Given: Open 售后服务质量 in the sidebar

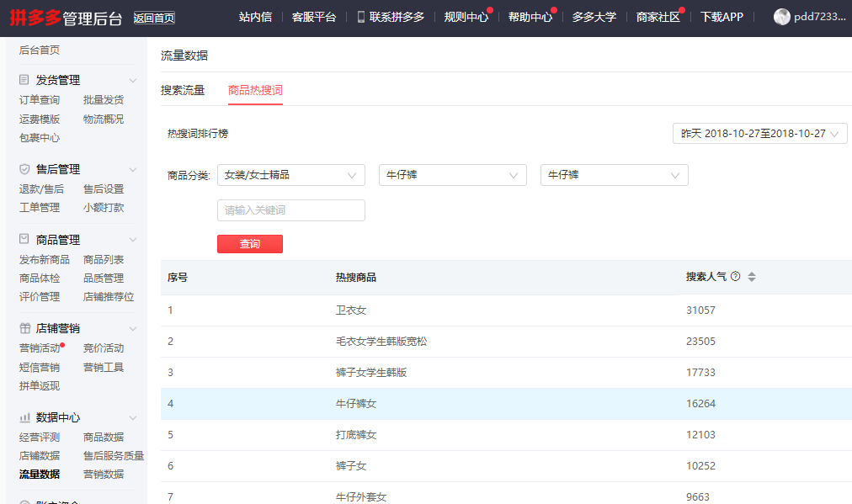Looking at the screenshot, I should [x=114, y=456].
